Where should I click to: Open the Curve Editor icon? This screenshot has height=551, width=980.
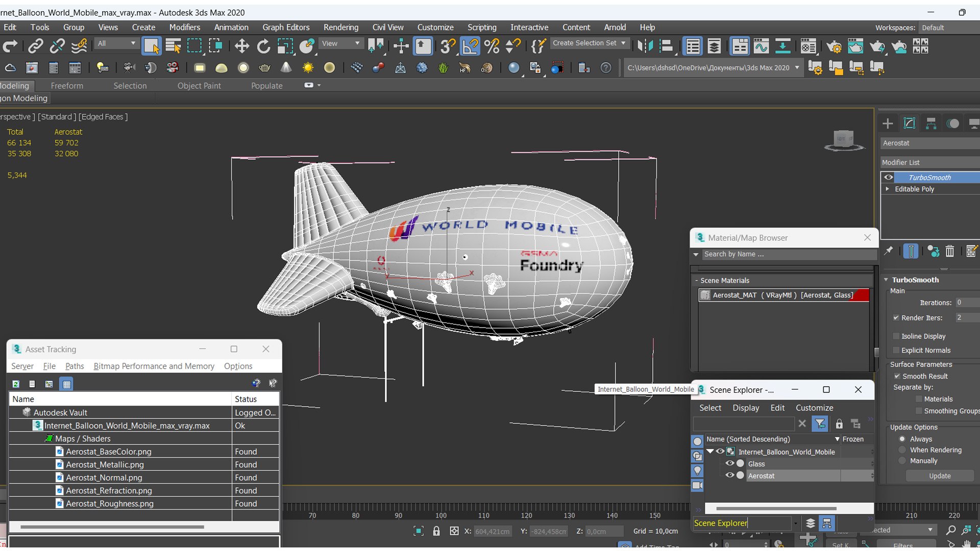[761, 46]
